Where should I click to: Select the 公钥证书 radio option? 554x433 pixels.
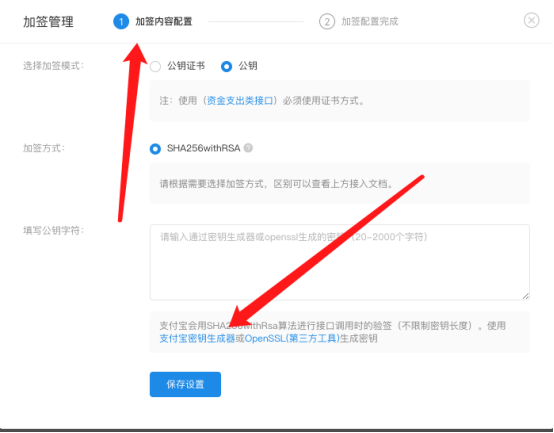tap(155, 66)
